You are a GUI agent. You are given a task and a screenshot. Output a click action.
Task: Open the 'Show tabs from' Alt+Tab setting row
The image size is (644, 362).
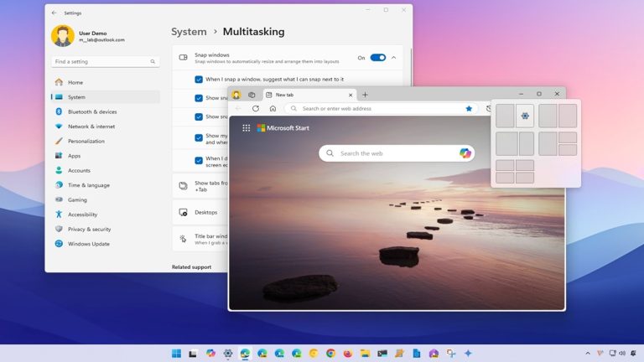click(x=201, y=186)
